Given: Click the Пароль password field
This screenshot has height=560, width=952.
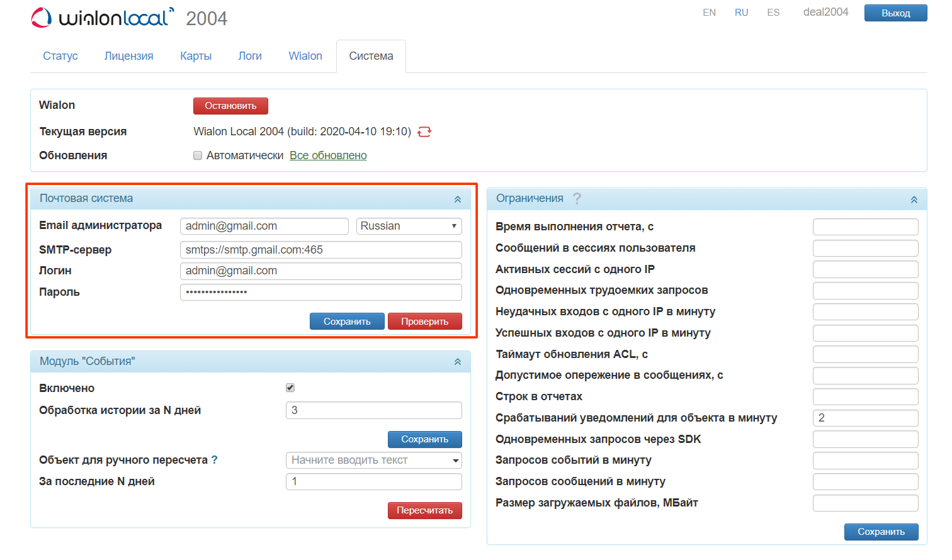Looking at the screenshot, I should point(321,291).
